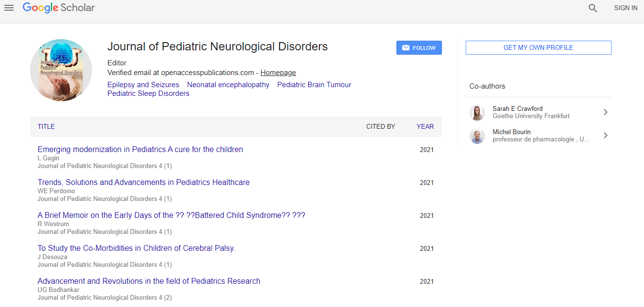644x307 pixels.
Task: Sort publications by Year column
Action: point(425,126)
